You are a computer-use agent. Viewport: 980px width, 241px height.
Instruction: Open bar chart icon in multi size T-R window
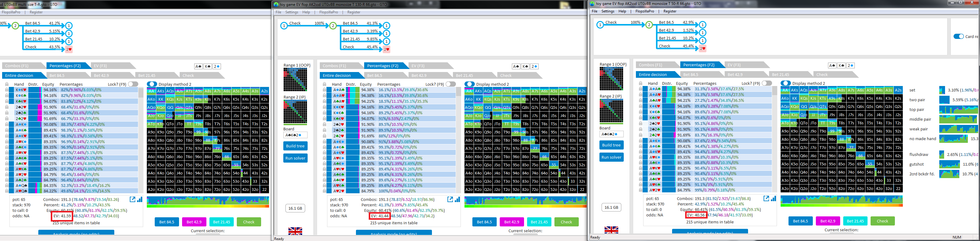click(x=140, y=200)
